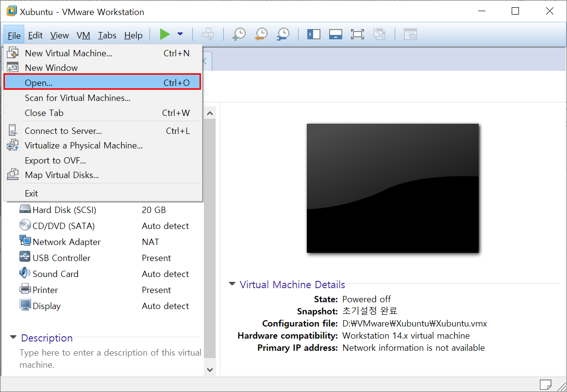Click the CD/DVD (SATA) disc icon
This screenshot has width=567, height=392.
25,225
